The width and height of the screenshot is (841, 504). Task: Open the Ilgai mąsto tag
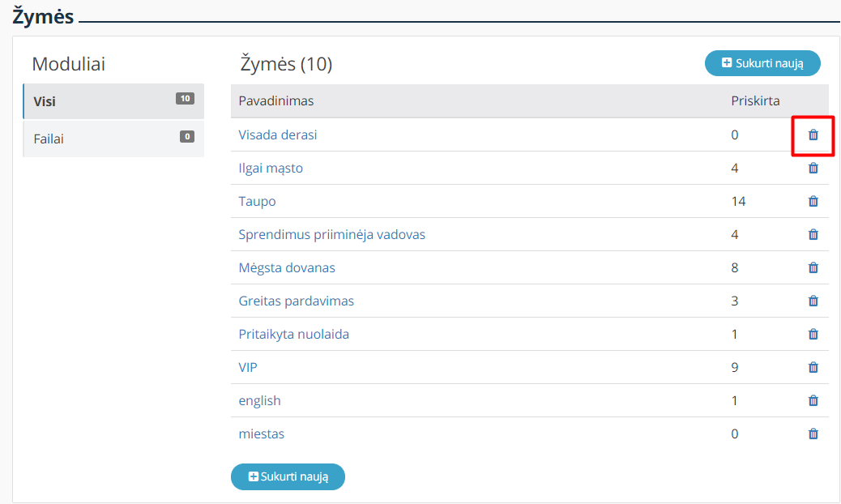click(x=271, y=168)
